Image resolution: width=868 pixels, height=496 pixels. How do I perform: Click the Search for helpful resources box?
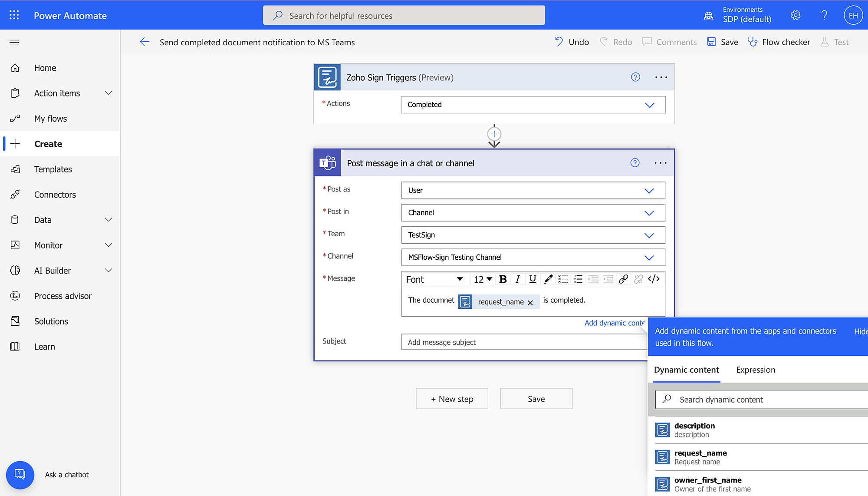click(404, 16)
